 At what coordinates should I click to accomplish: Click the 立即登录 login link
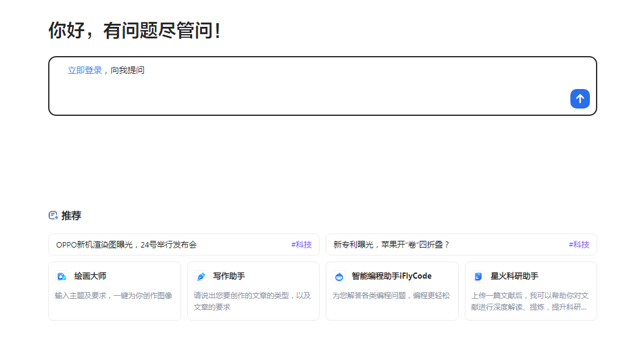tap(85, 70)
